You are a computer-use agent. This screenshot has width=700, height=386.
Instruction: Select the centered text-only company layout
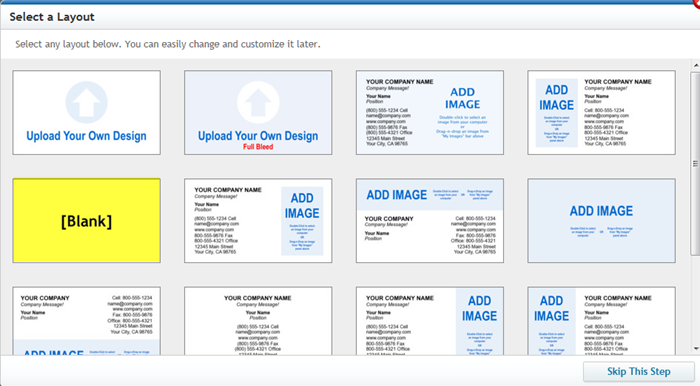(258, 321)
